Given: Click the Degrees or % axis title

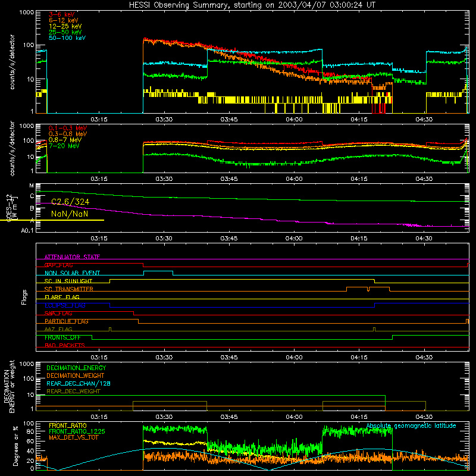Looking at the screenshot, I should [x=15, y=446].
